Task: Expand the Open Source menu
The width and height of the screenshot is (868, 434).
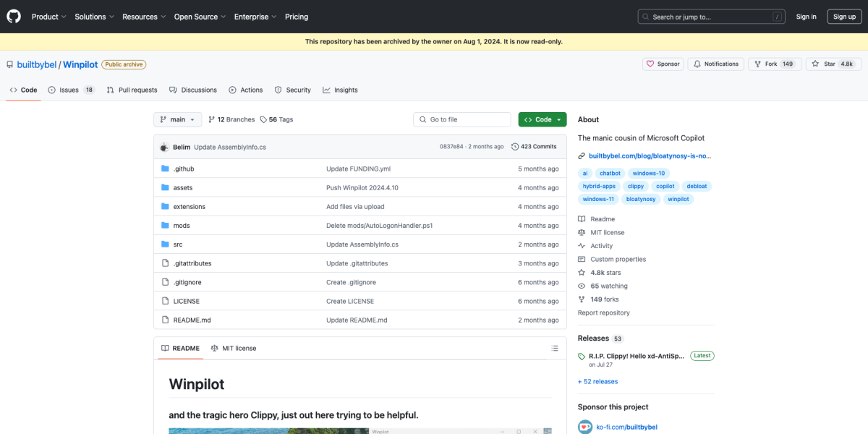Action: click(200, 17)
